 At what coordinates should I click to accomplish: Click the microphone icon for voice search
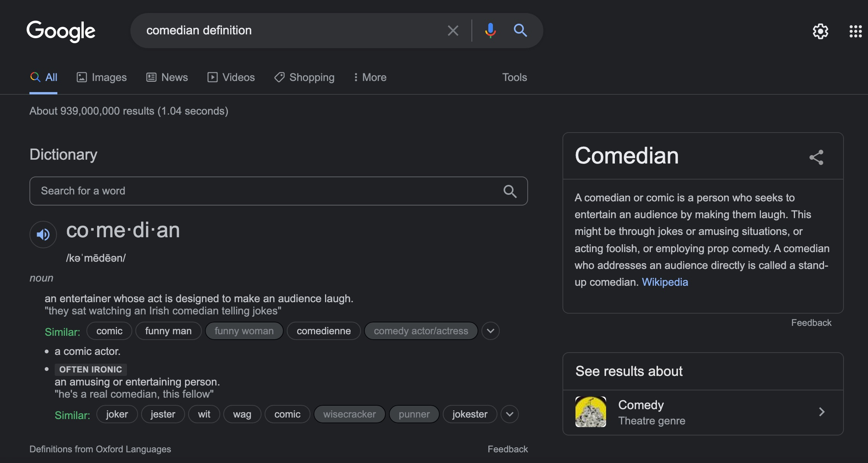[491, 31]
